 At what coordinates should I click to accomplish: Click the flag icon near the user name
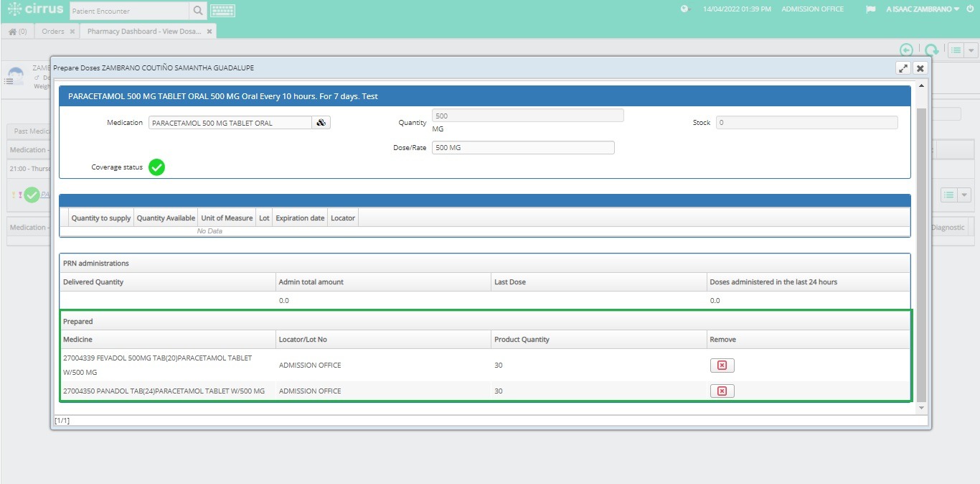(x=870, y=9)
